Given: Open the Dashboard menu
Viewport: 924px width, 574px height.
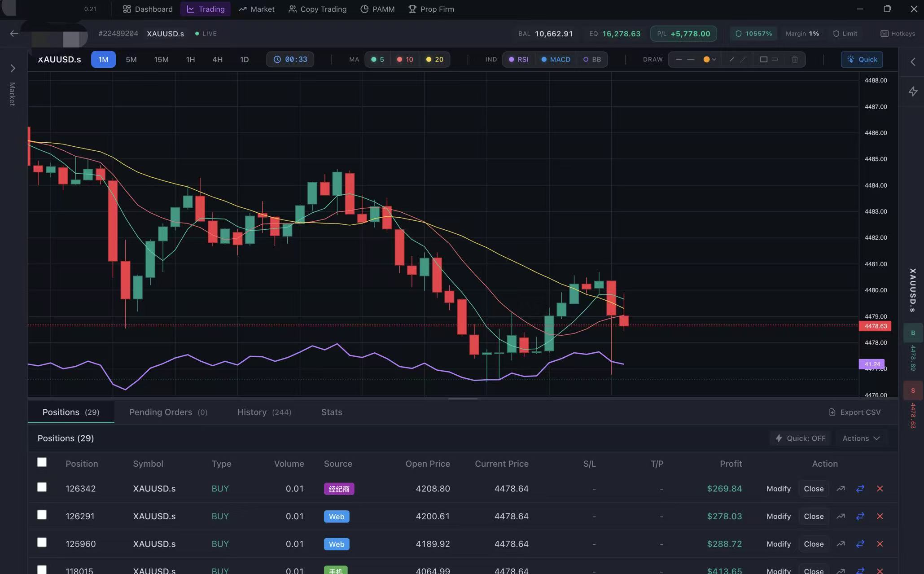Looking at the screenshot, I should [148, 9].
